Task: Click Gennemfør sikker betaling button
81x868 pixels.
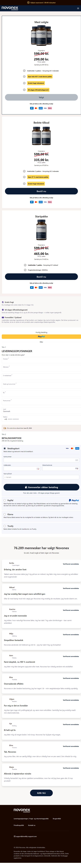Action: [x=41, y=487]
